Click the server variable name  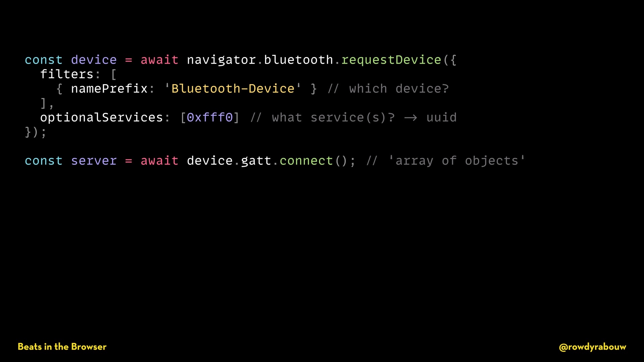94,161
